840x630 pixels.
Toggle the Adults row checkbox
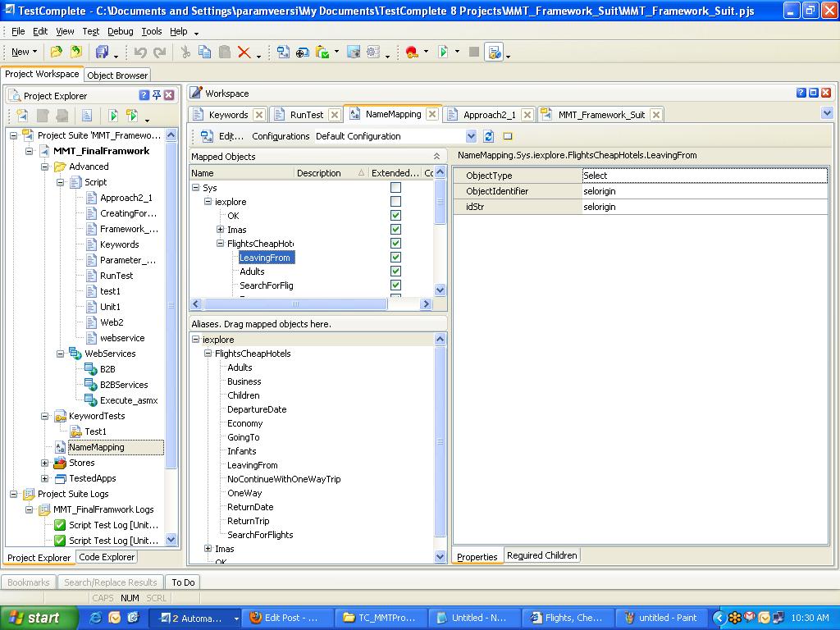pos(395,271)
